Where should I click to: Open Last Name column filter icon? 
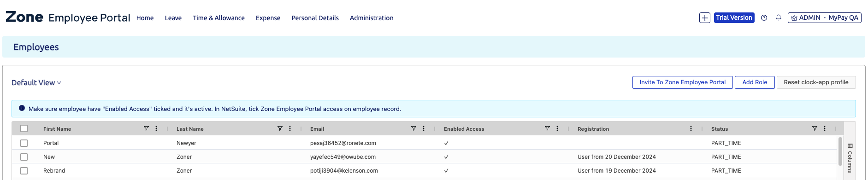coord(280,128)
